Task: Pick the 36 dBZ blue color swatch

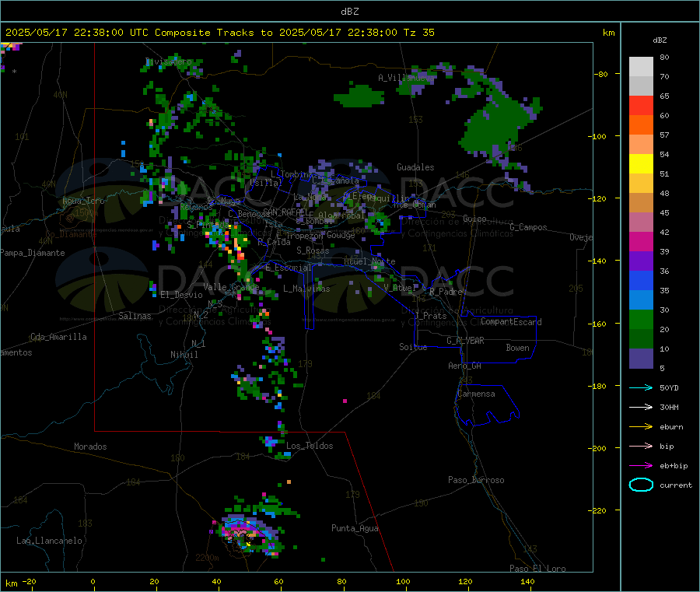Action: [641, 280]
